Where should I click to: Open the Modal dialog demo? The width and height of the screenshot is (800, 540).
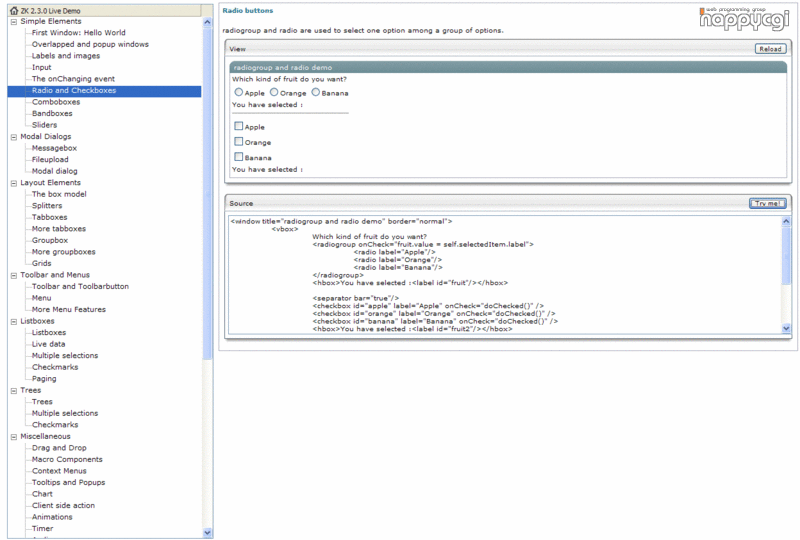pos(55,171)
